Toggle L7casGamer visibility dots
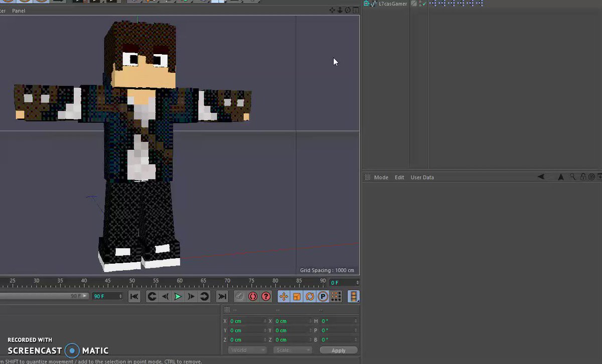This screenshot has width=602, height=364. 420,3
